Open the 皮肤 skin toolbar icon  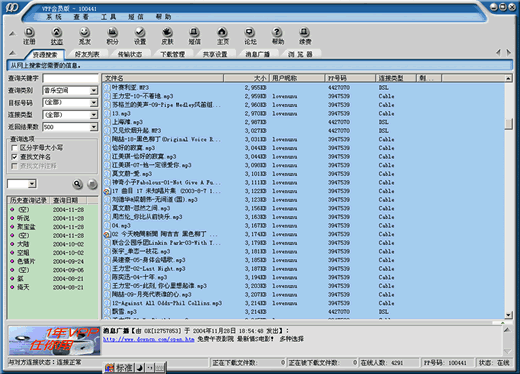click(167, 36)
